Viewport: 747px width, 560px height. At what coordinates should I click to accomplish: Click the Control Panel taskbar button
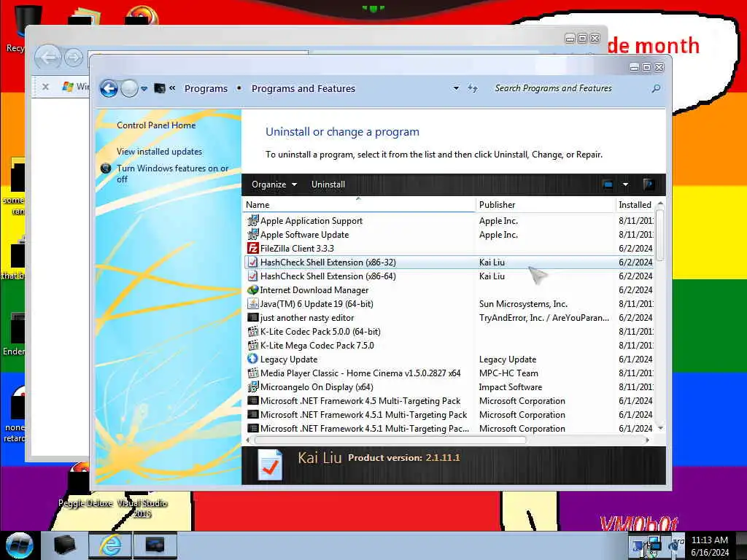click(155, 545)
